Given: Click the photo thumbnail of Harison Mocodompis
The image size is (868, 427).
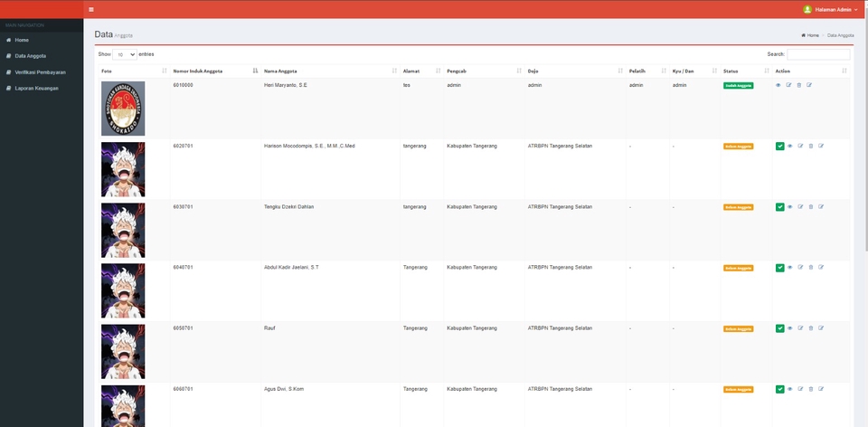Looking at the screenshot, I should point(123,169).
